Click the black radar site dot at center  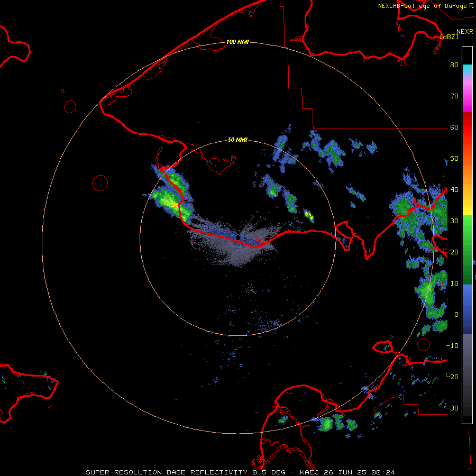coord(238,237)
